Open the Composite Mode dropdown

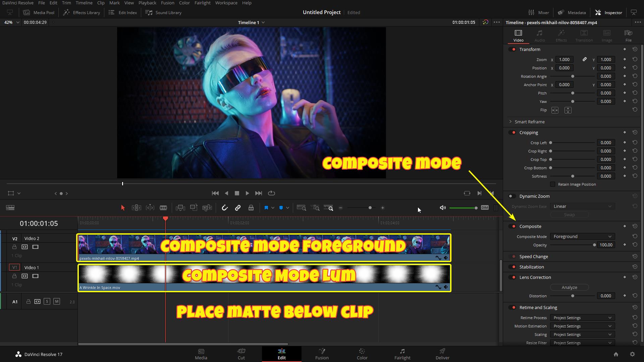point(582,237)
